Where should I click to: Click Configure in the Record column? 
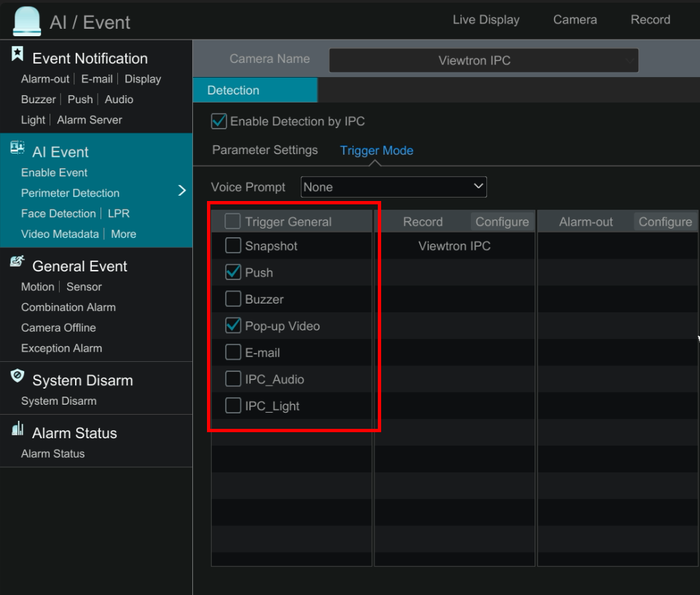click(x=502, y=222)
